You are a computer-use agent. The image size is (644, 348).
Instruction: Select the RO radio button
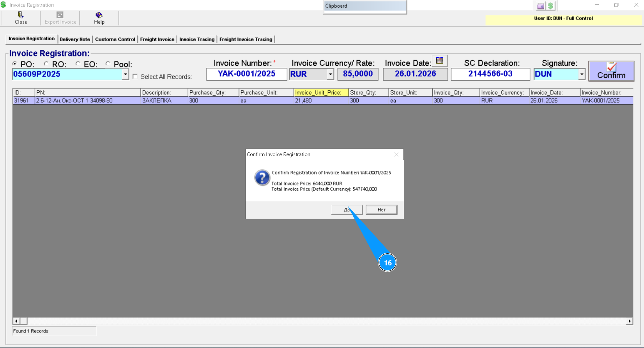[x=46, y=64]
